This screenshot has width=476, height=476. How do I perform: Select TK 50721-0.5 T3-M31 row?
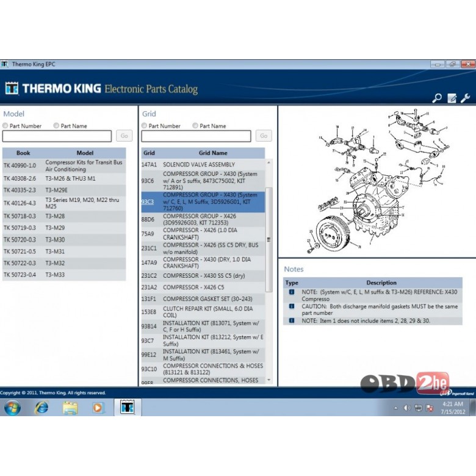pos(64,251)
